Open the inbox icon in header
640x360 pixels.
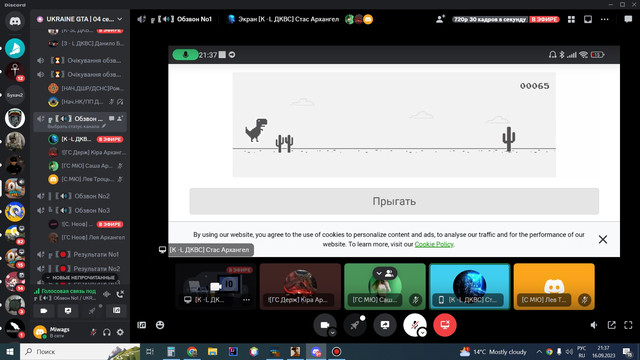coord(588,19)
